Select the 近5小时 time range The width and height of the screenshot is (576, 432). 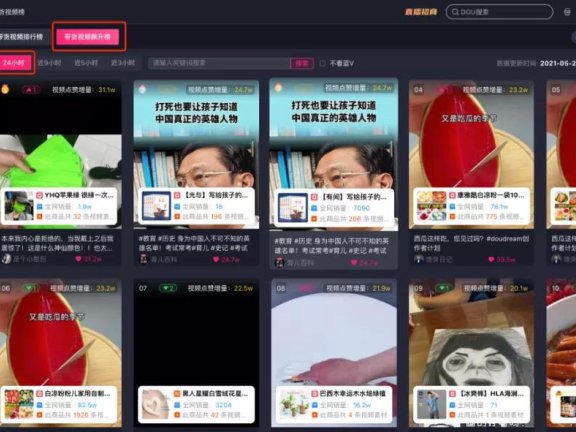[86, 63]
